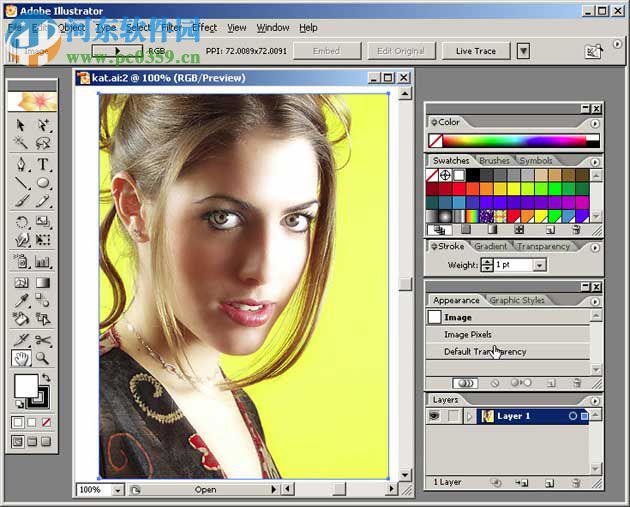Activate the Hand tool
The height and width of the screenshot is (507, 630).
click(x=21, y=357)
